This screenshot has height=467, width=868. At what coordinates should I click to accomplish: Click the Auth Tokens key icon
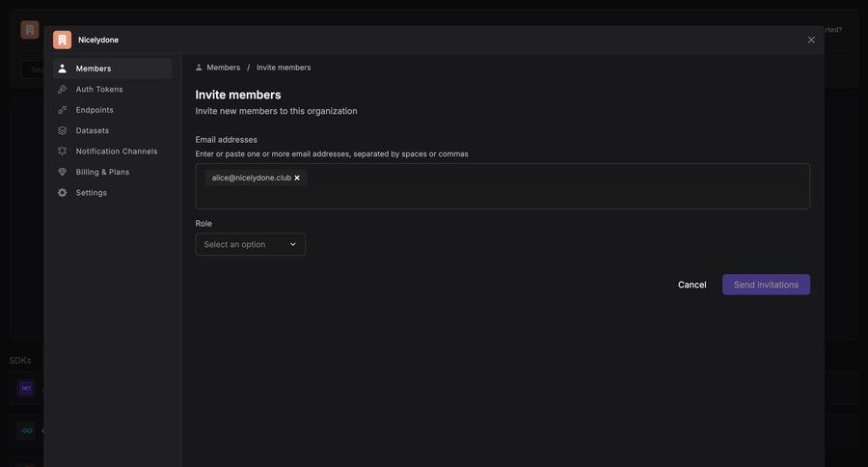[63, 90]
